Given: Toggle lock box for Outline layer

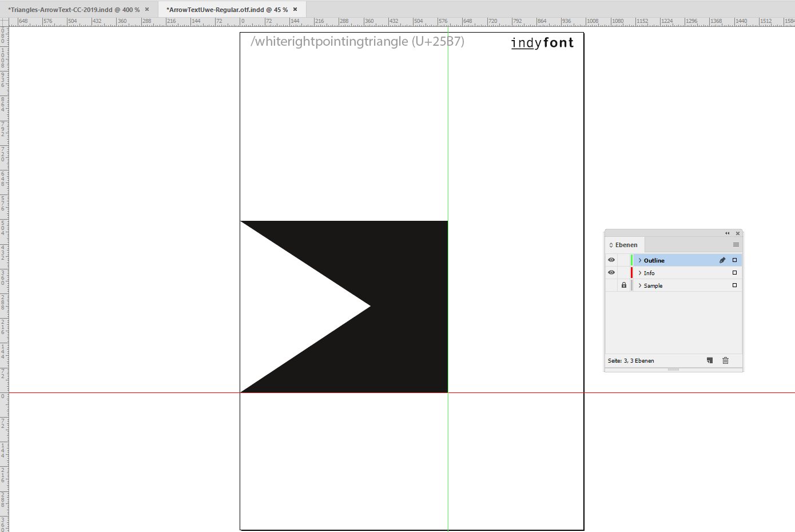Looking at the screenshot, I should tap(624, 260).
